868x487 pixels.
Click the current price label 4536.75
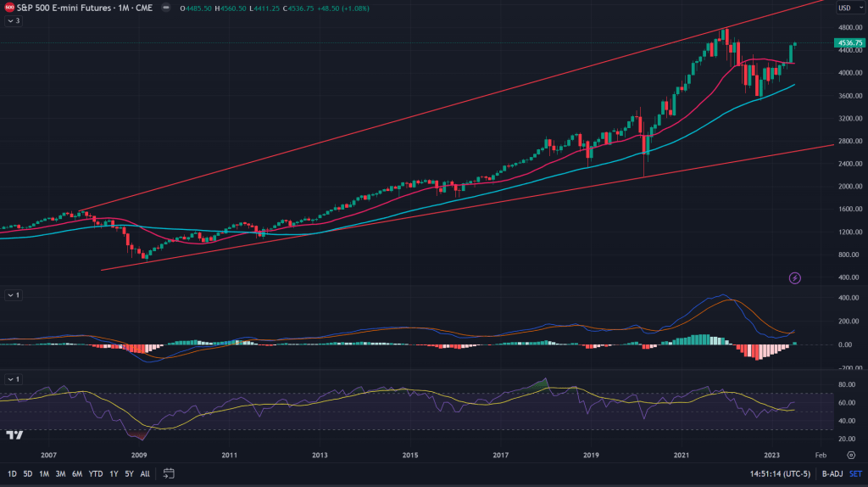point(848,42)
